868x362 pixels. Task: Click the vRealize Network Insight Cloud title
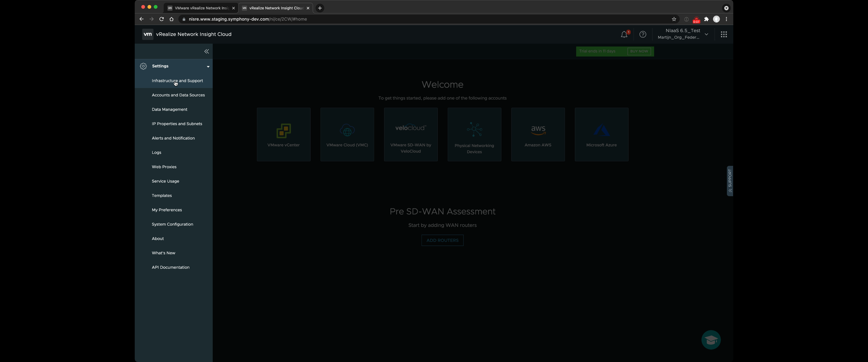tap(194, 34)
